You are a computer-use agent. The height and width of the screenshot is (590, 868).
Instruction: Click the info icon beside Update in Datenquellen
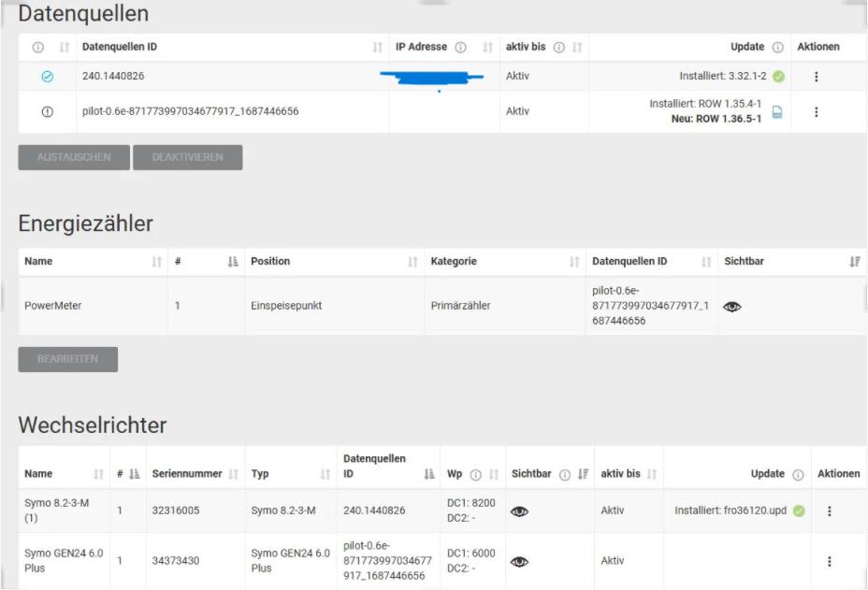(777, 48)
